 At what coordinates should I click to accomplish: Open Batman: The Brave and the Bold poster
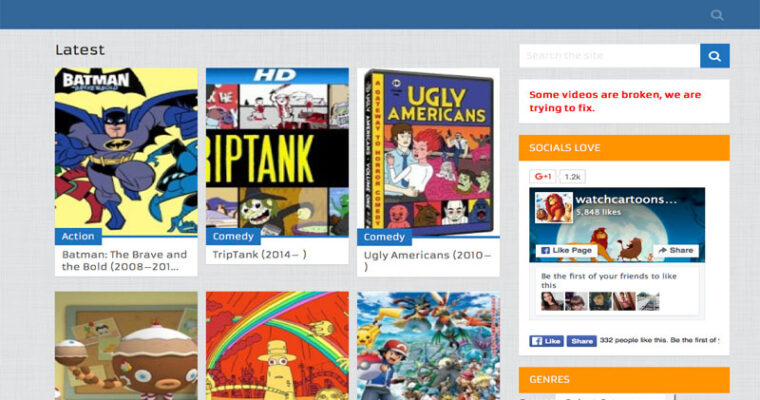pos(126,150)
